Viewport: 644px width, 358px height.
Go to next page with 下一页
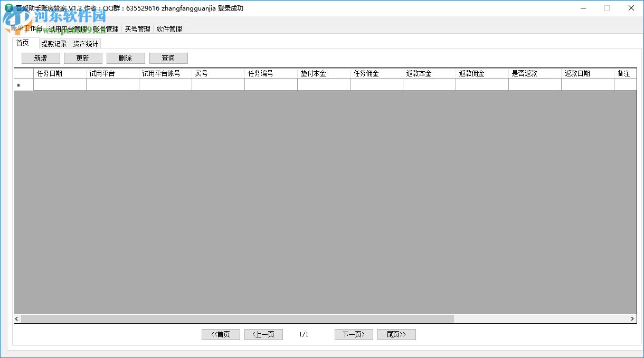click(354, 334)
